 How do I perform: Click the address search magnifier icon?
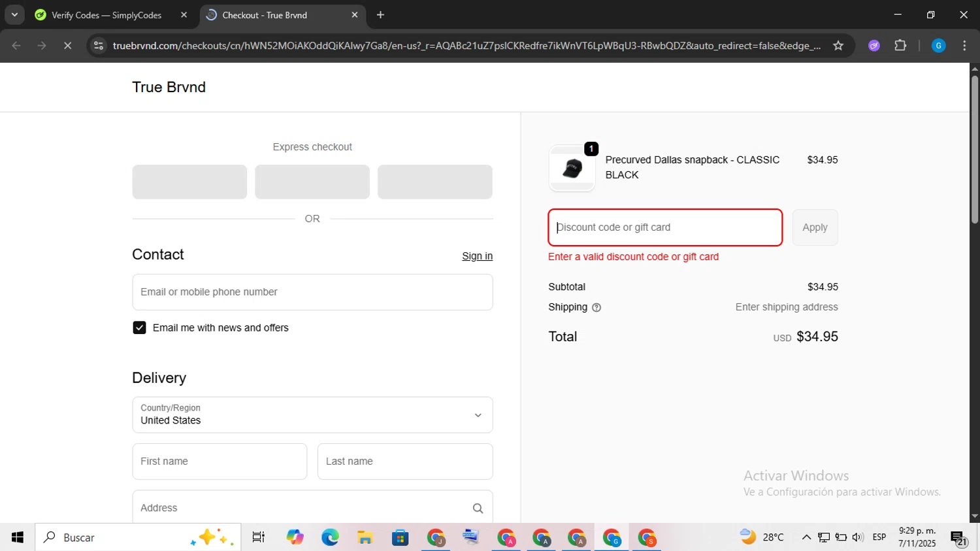(478, 509)
